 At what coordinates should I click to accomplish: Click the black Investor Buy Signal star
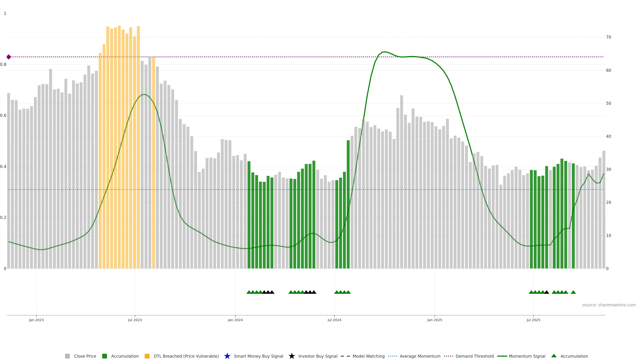[291, 356]
